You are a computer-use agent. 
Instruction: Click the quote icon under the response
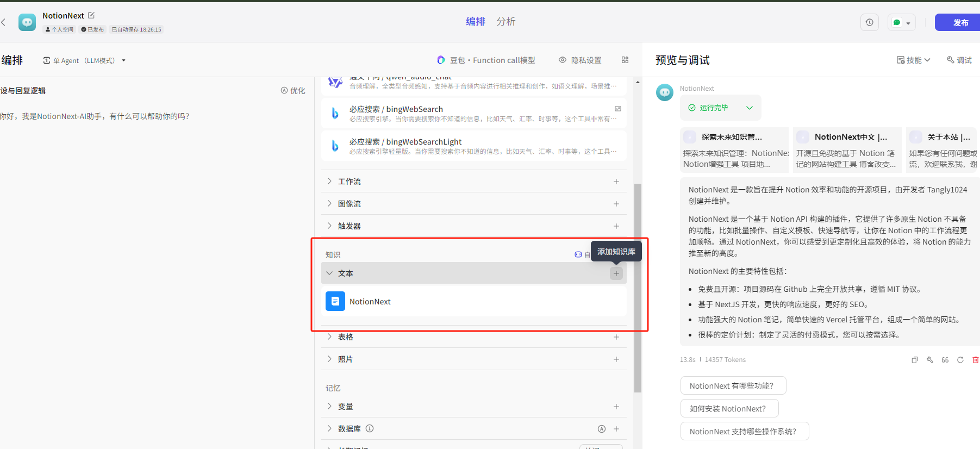[x=945, y=360]
